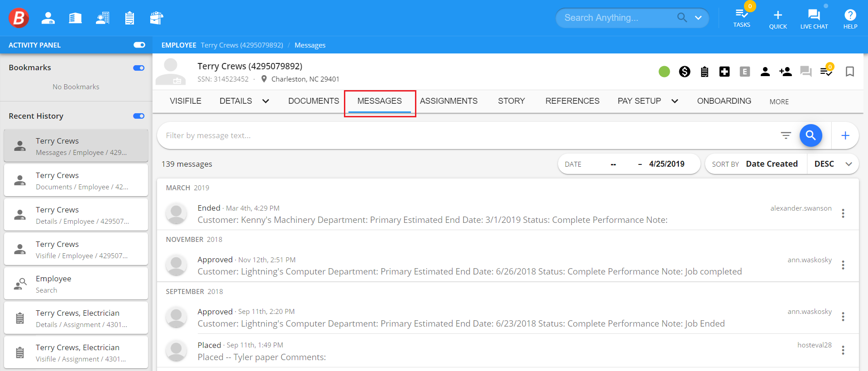The image size is (868, 371).
Task: Open Terry Crews Visifile Employee history item
Action: click(76, 249)
